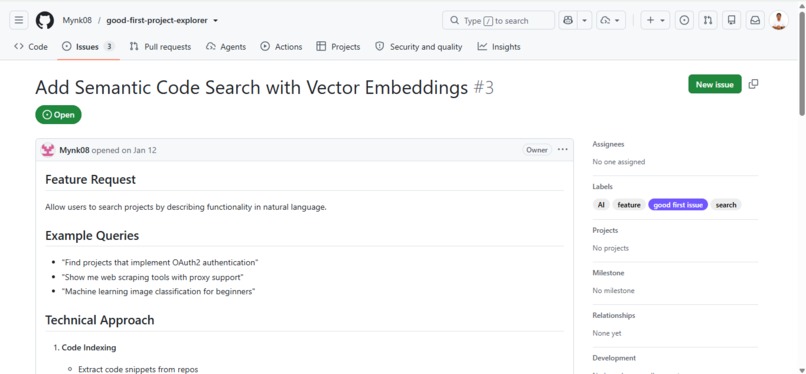
Task: Click 'No one assigned' text
Action: [x=618, y=162]
